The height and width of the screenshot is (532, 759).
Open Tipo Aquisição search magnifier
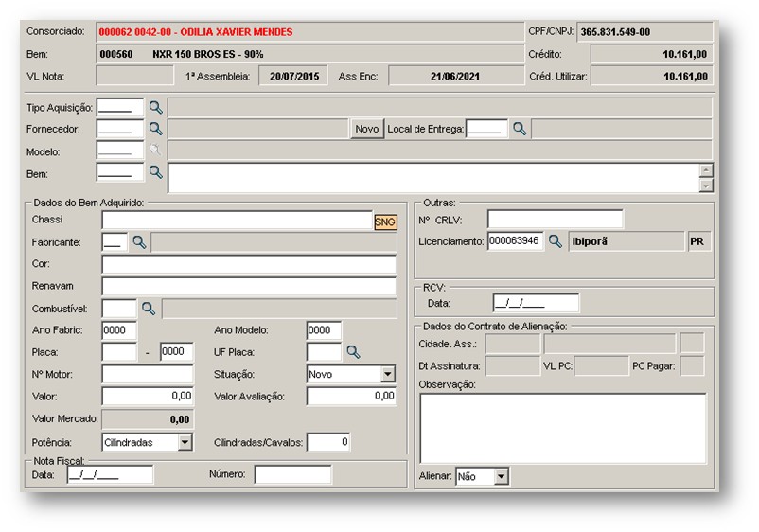155,108
